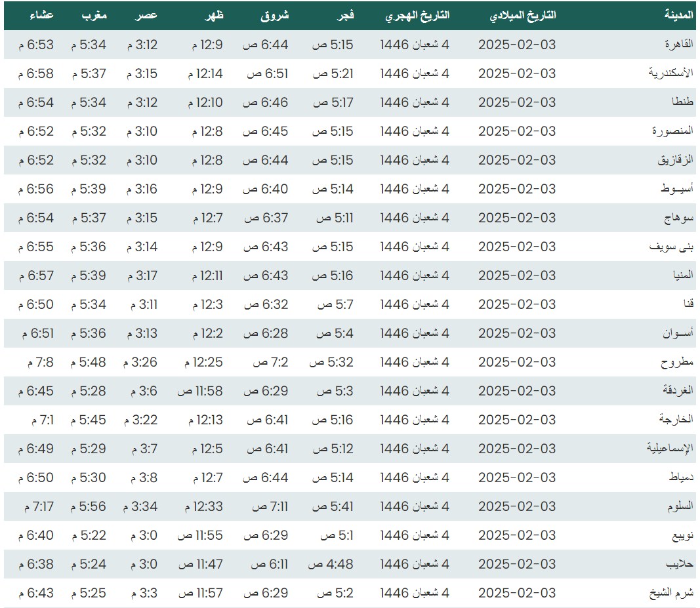Select the Dhuhr time 12:25 in مطروح row
The height and width of the screenshot is (608, 700).
pos(203,362)
